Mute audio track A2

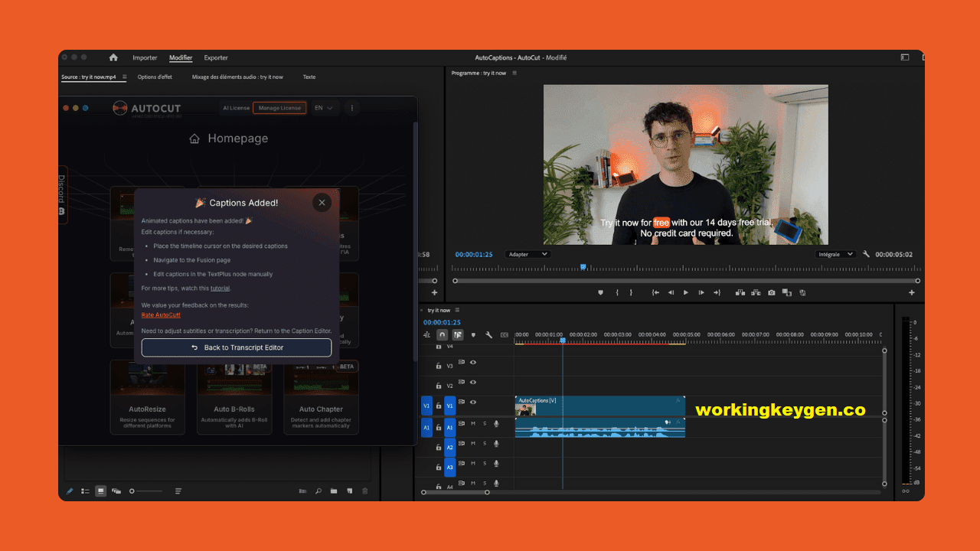[473, 445]
